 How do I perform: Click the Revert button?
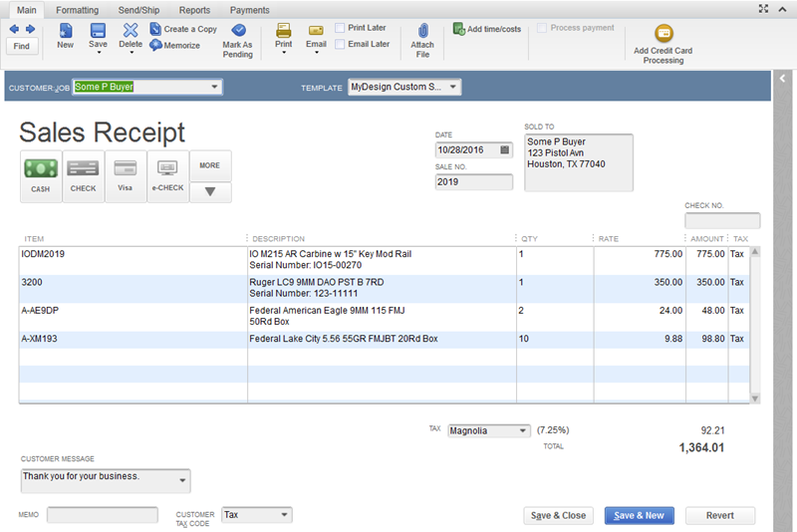pos(719,515)
